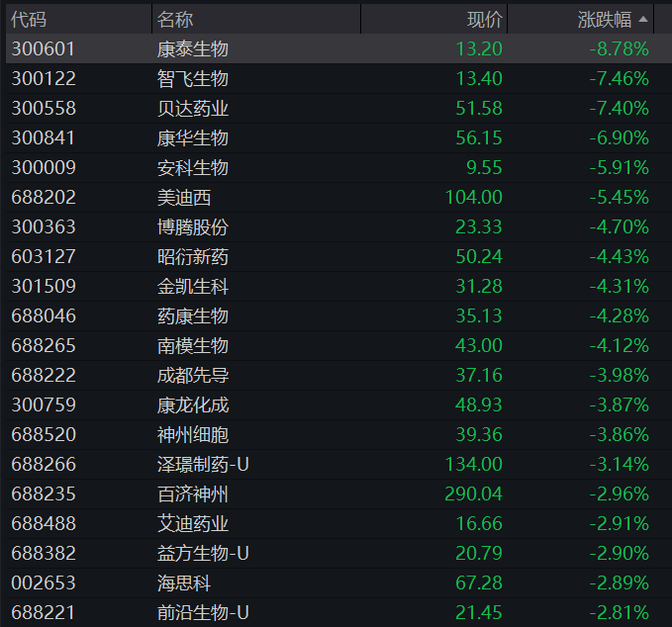This screenshot has width=672, height=627.
Task: Click stock code 688235
Action: point(44,493)
